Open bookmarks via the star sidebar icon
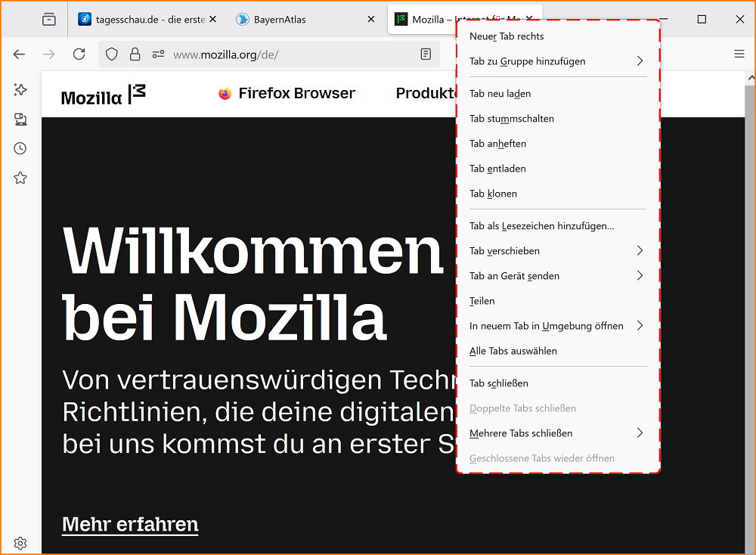Image resolution: width=756 pixels, height=555 pixels. (x=20, y=178)
